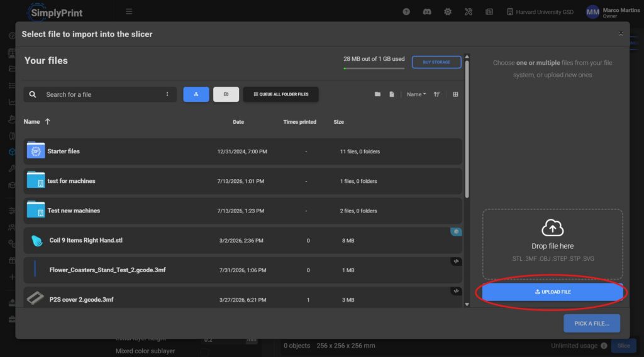Click the white new folder icon button
This screenshot has width=644, height=357.
coord(226,94)
